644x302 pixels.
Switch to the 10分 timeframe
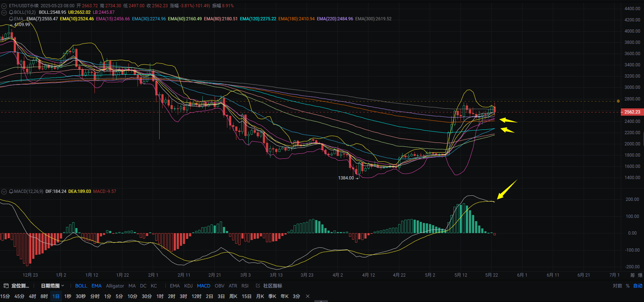coord(132,296)
